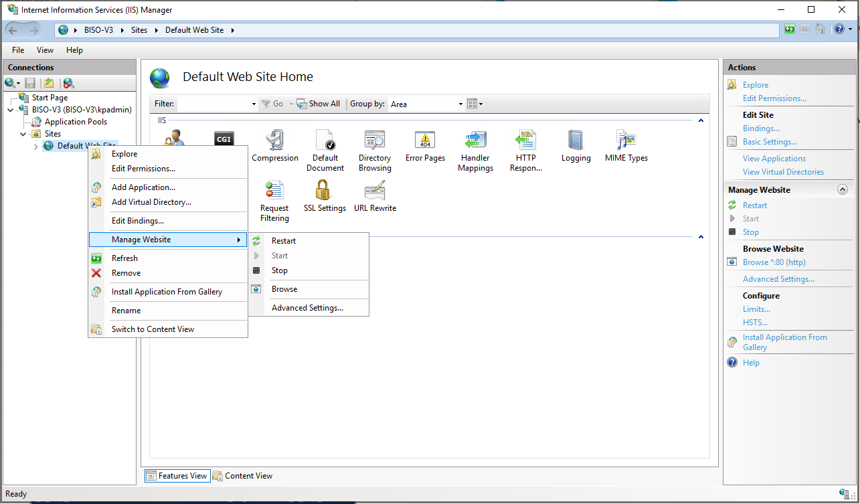
Task: Switch to the Features View tab
Action: 177,476
